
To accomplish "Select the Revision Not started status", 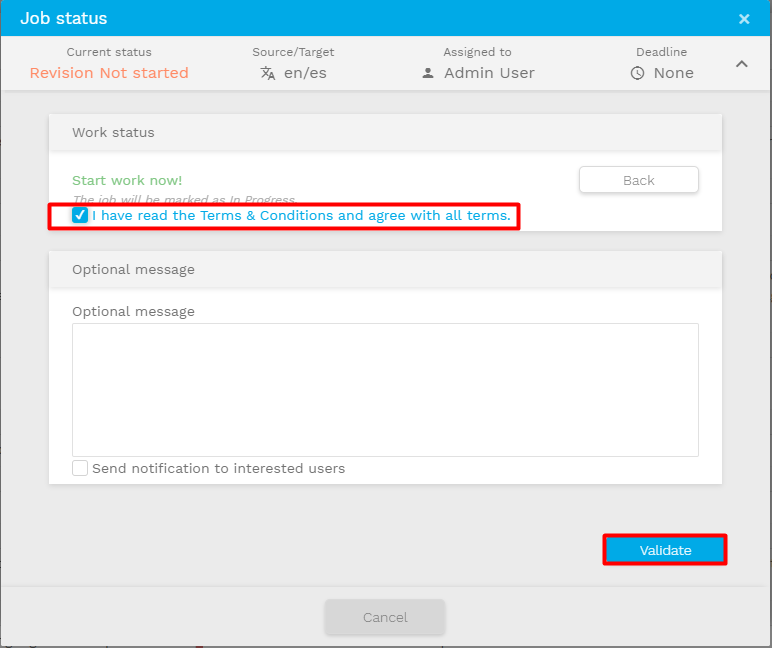I will [109, 73].
